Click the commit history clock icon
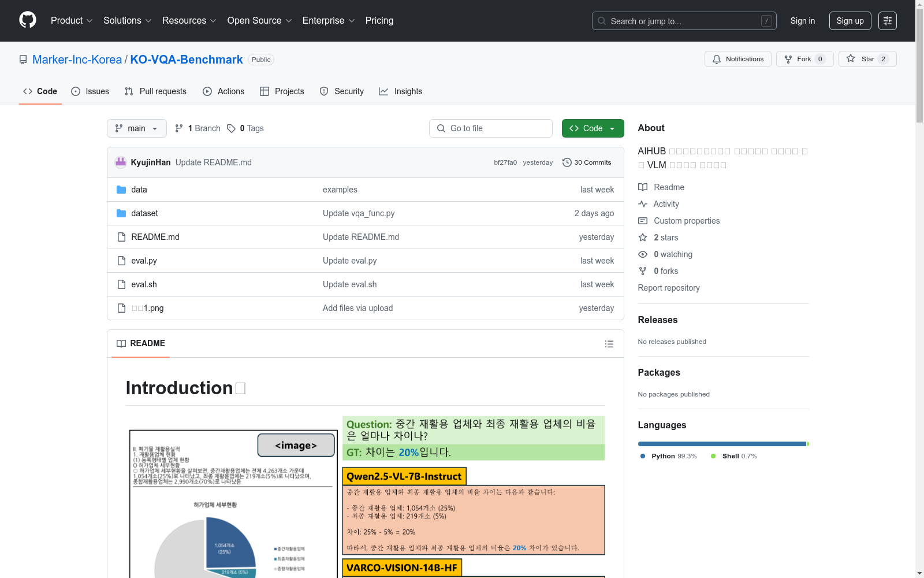 tap(567, 162)
